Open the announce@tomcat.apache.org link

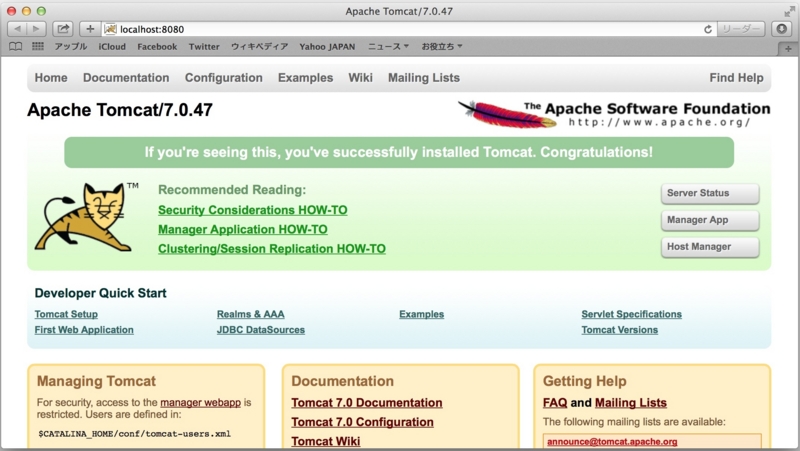pyautogui.click(x=612, y=442)
